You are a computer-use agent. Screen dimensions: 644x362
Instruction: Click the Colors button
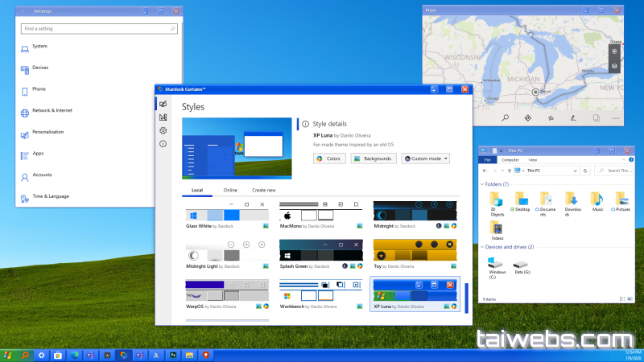[330, 158]
